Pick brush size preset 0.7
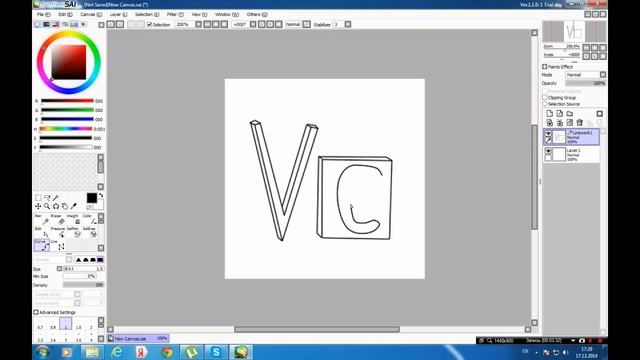Image resolution: width=640 pixels, height=360 pixels. pyautogui.click(x=40, y=324)
